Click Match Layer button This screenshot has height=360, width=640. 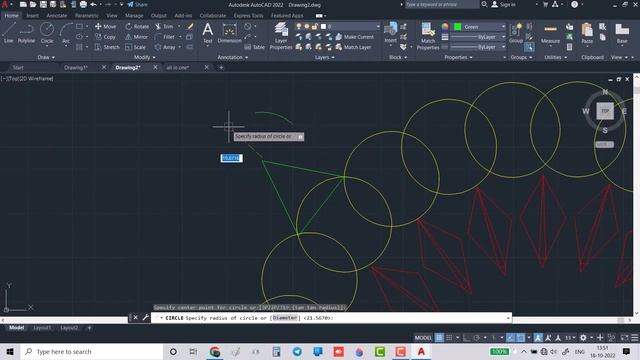[x=353, y=47]
